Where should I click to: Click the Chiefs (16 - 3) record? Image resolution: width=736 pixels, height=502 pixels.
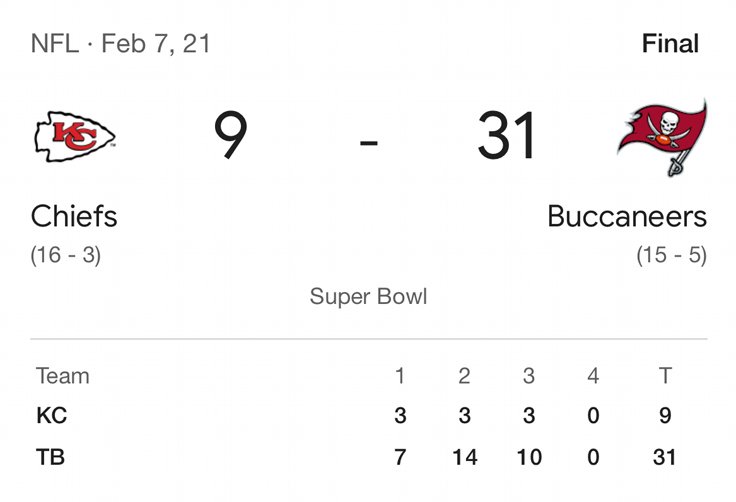66,255
